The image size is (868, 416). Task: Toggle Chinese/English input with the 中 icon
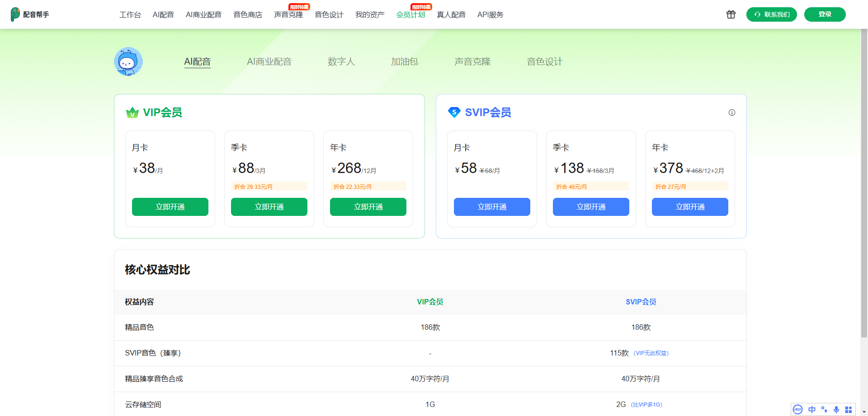(812, 409)
